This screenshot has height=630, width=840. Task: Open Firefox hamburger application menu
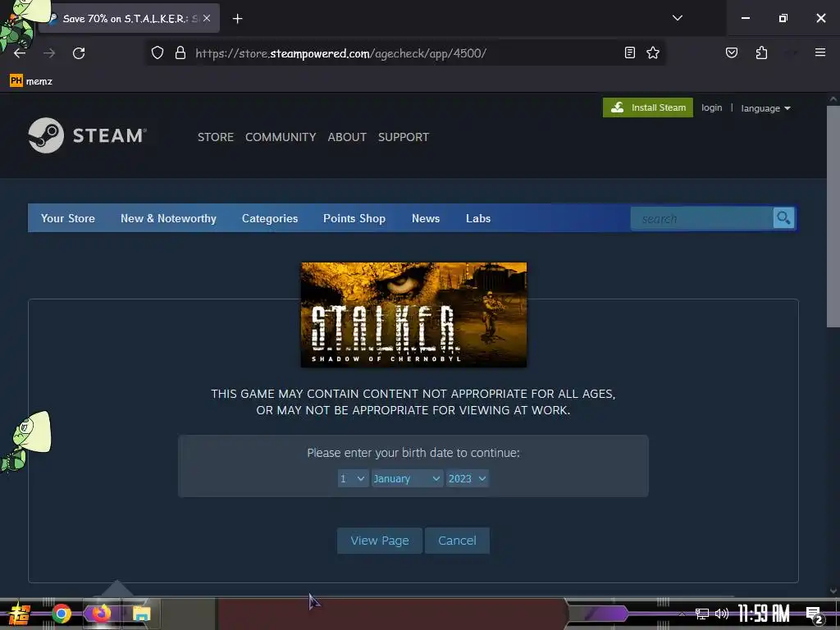tap(820, 52)
